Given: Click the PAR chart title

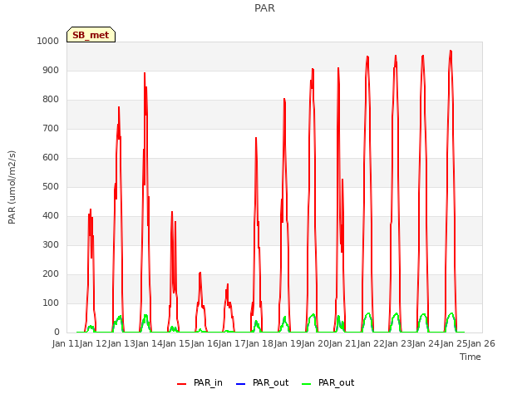Looking at the screenshot, I should point(264,8).
